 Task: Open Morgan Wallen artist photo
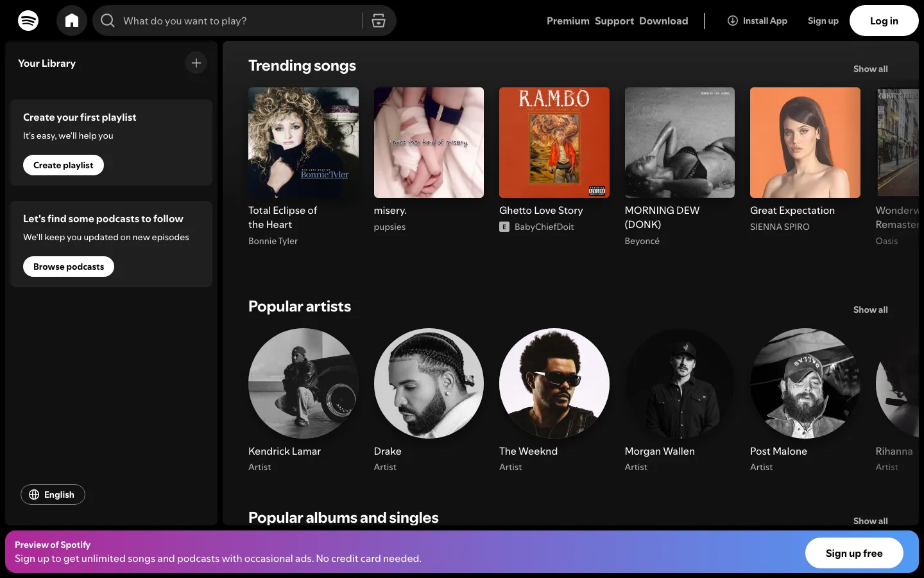point(680,383)
